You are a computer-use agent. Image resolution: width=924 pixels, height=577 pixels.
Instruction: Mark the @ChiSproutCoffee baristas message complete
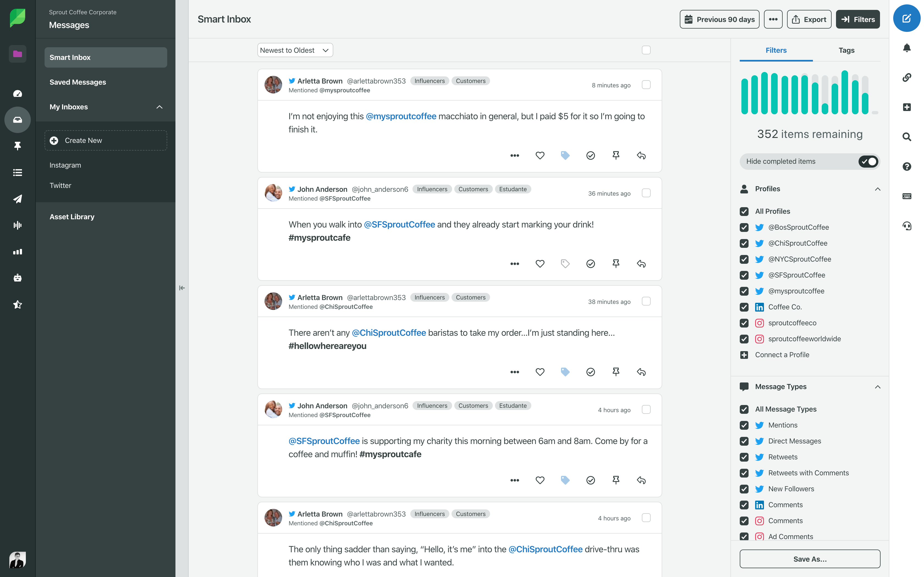(590, 372)
